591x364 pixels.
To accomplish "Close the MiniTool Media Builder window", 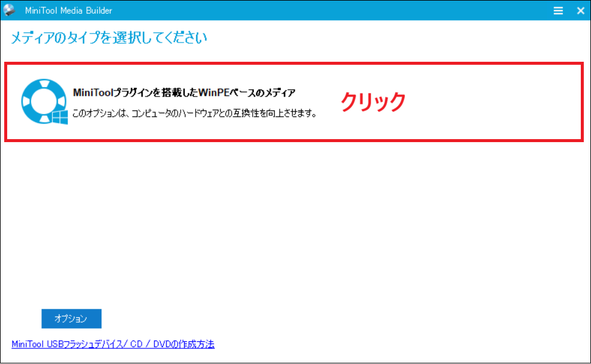I will pyautogui.click(x=580, y=11).
